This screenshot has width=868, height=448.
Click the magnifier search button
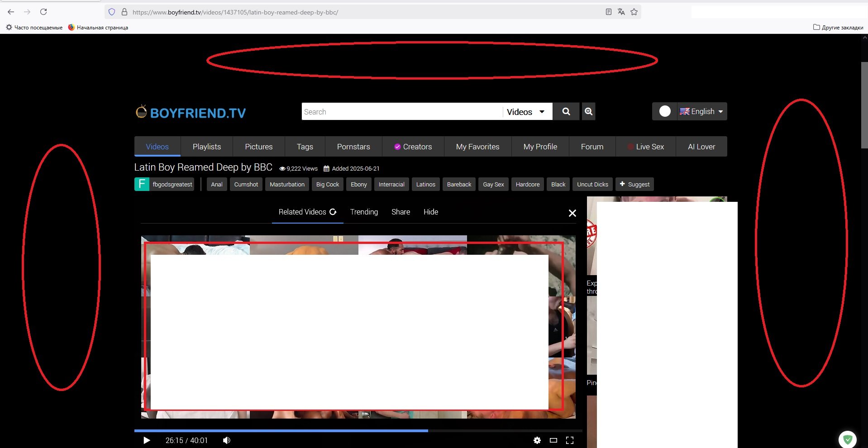click(566, 111)
